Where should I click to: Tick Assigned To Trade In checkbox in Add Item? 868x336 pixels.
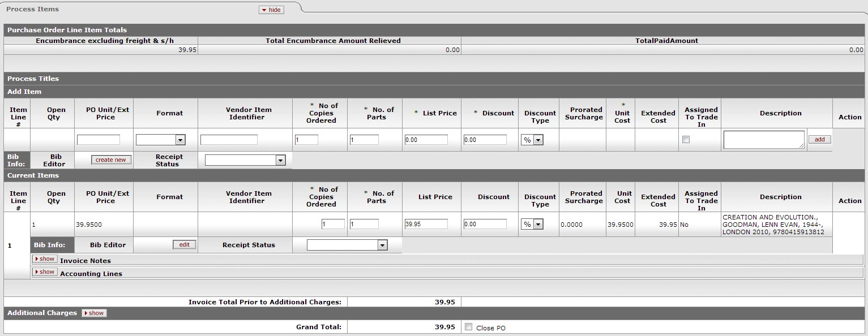(x=686, y=140)
